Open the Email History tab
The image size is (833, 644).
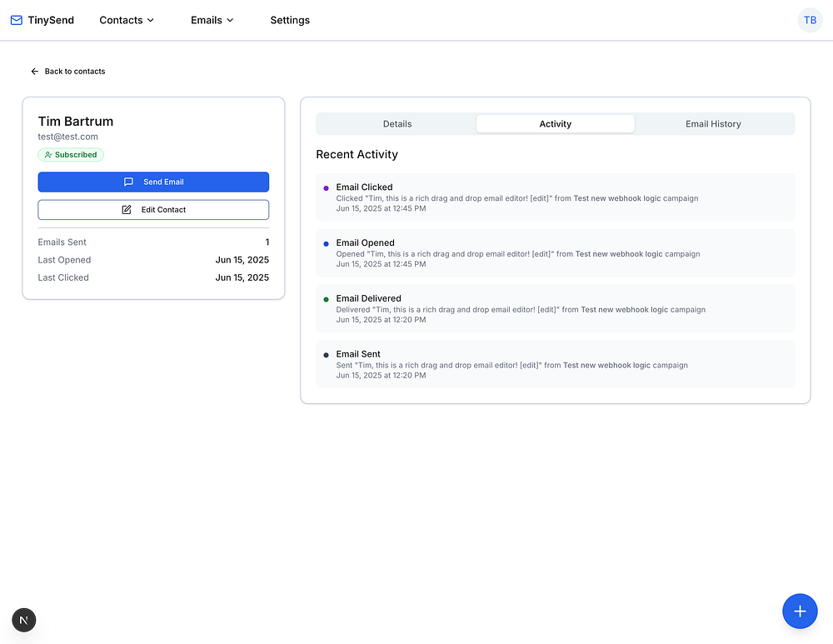[713, 124]
